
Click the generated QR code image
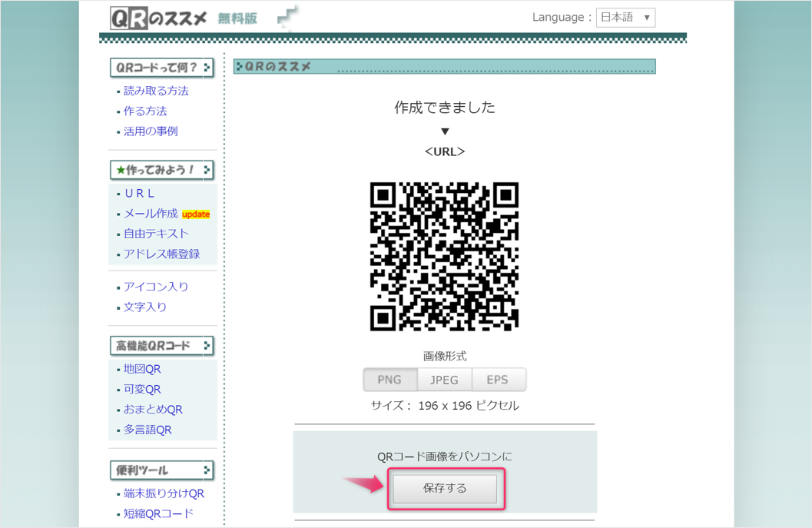(444, 257)
